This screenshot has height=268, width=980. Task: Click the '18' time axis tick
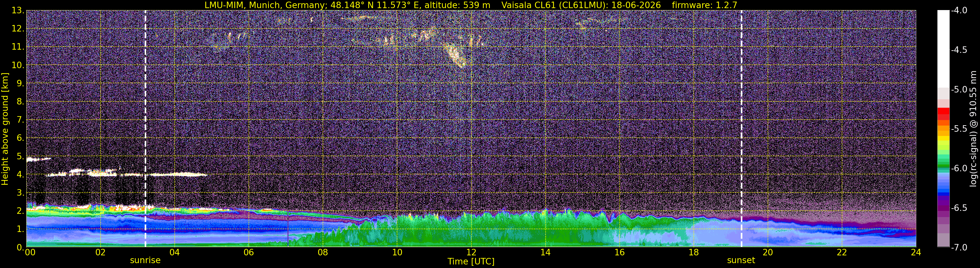694,253
